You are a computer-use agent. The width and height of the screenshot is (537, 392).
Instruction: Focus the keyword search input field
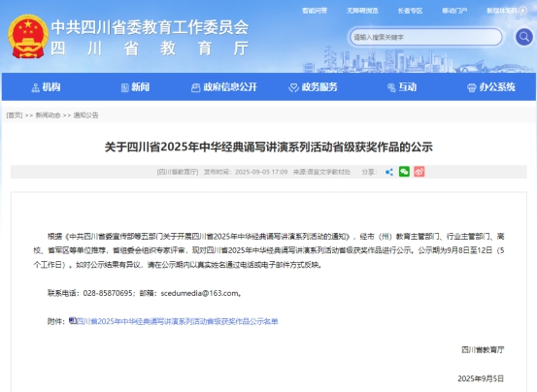[x=425, y=37]
